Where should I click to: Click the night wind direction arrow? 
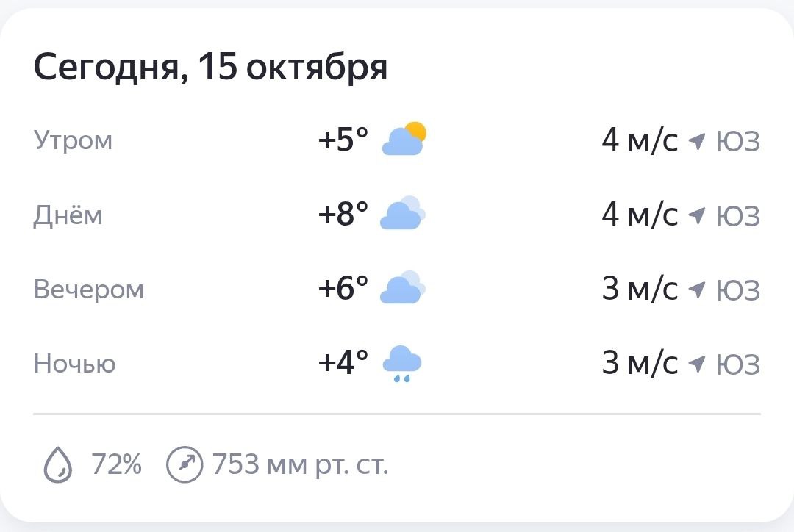(x=696, y=363)
